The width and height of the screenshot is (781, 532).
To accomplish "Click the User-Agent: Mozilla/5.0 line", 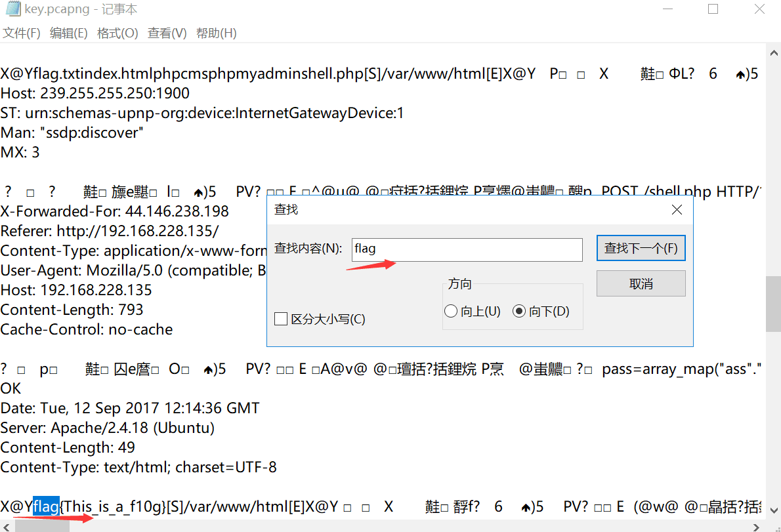I will point(133,270).
